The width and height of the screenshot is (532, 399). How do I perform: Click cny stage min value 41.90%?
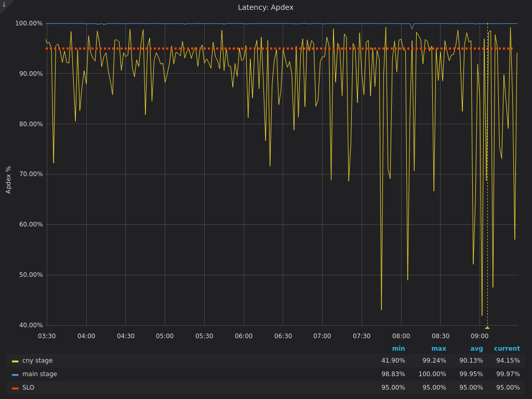393,361
